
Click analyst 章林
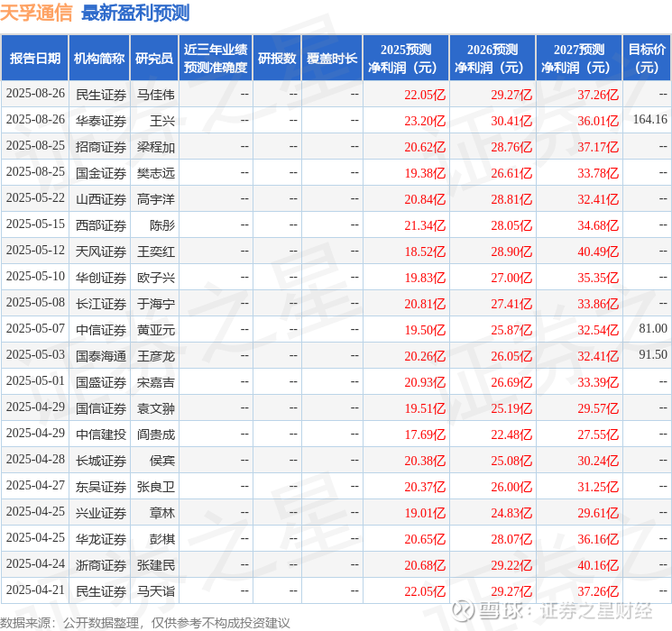coord(162,513)
